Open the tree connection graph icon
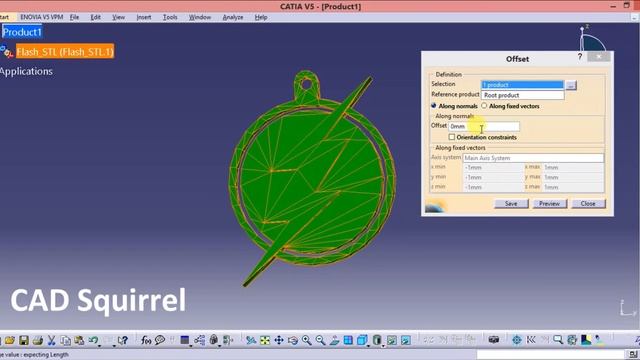This screenshot has width=640, height=360. [200, 340]
